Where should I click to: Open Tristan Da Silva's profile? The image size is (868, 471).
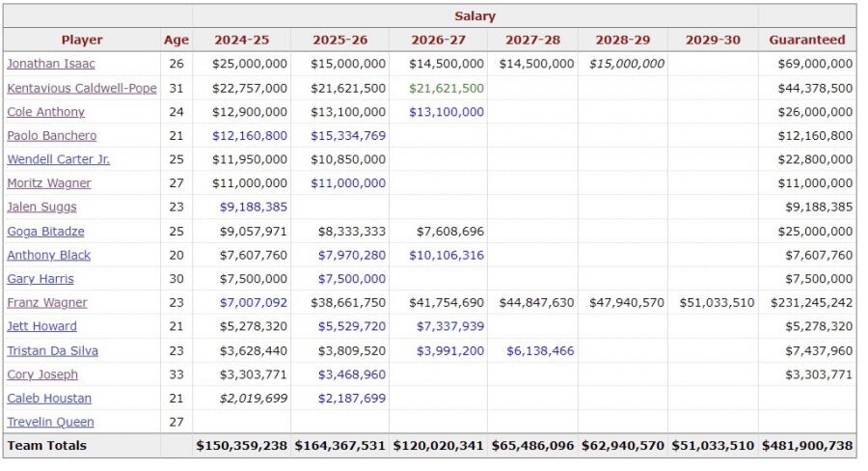[52, 350]
